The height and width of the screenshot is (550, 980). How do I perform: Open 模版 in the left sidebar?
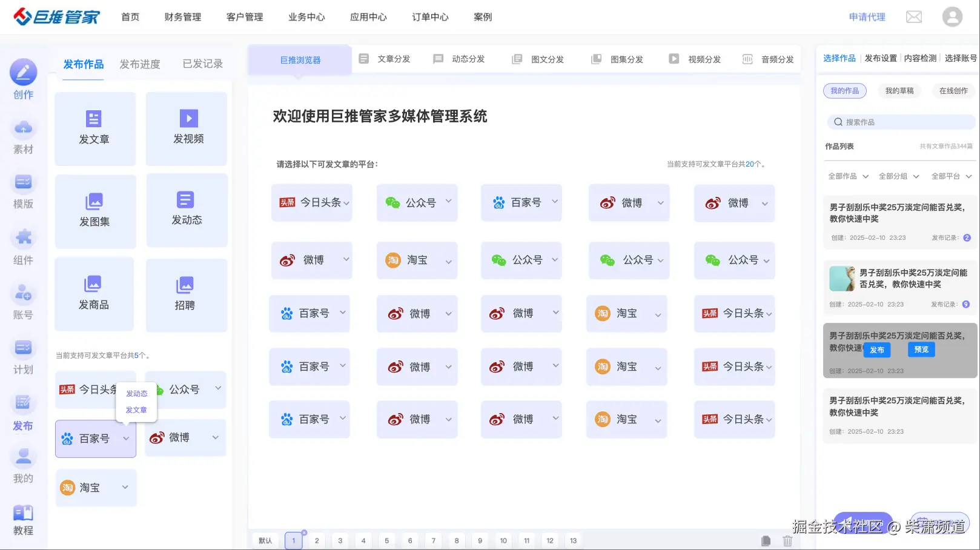[23, 191]
